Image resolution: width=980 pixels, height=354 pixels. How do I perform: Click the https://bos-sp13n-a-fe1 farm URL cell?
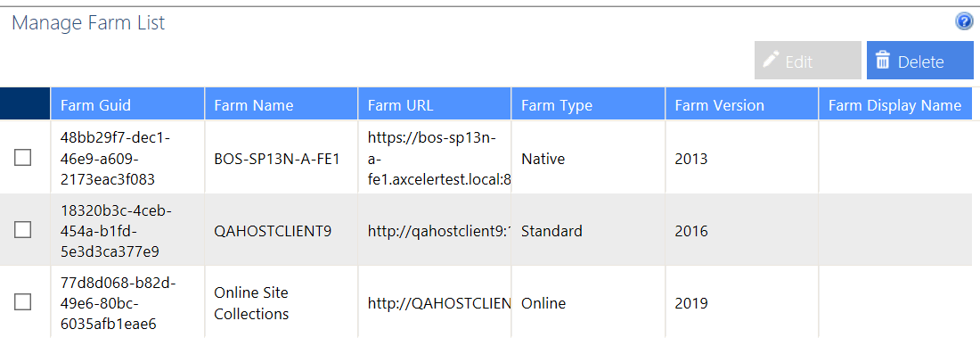pyautogui.click(x=435, y=158)
